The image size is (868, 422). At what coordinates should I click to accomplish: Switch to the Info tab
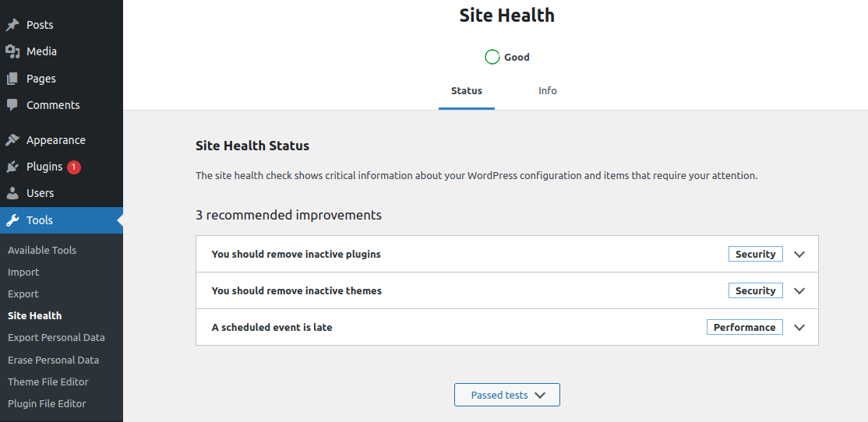[x=548, y=91]
